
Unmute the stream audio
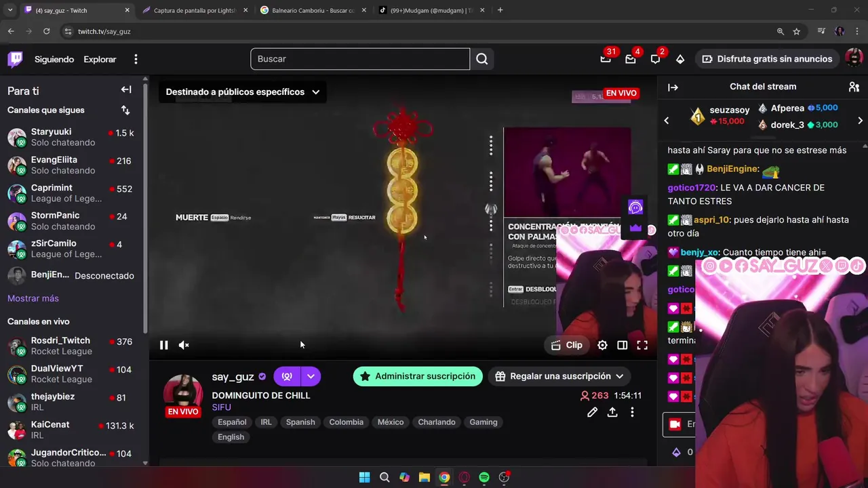click(184, 345)
